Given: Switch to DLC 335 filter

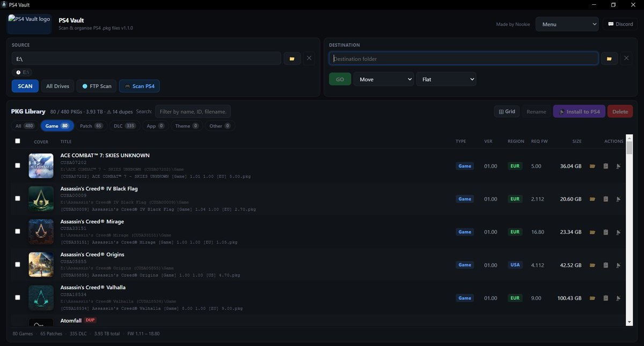Looking at the screenshot, I should (x=124, y=126).
